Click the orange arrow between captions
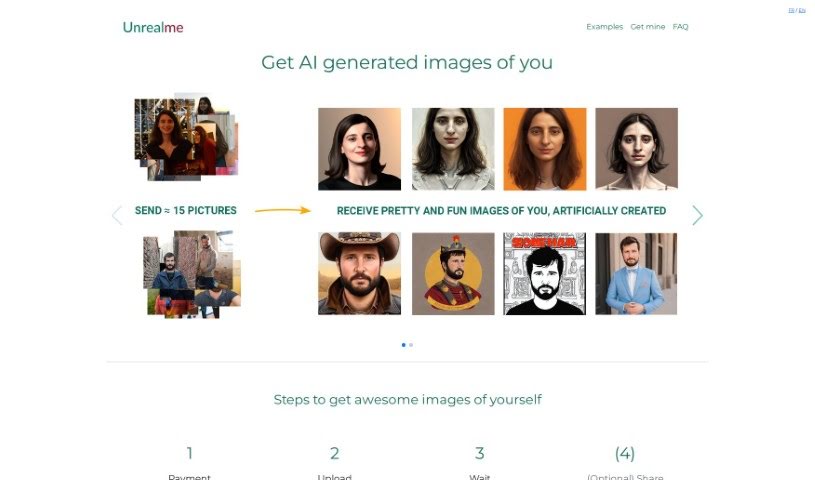The height and width of the screenshot is (480, 815). [x=283, y=211]
